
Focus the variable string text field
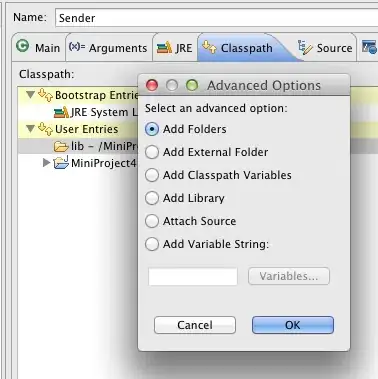pos(193,276)
